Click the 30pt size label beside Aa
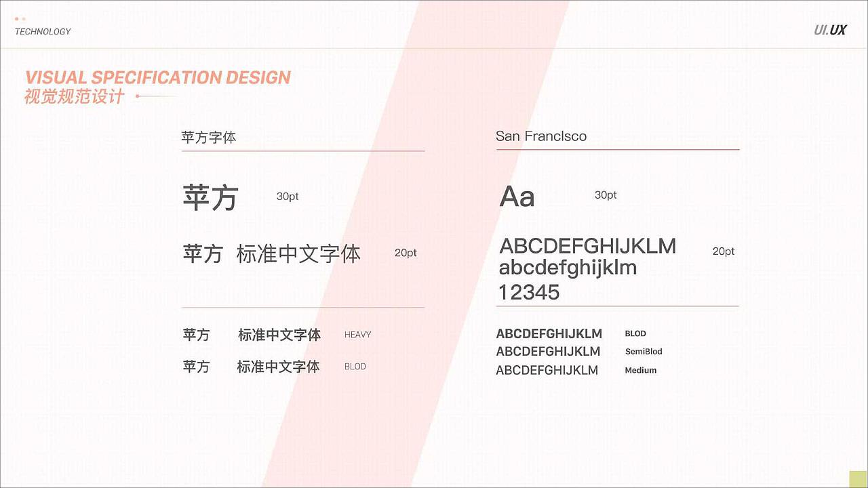The height and width of the screenshot is (488, 868). pos(605,195)
